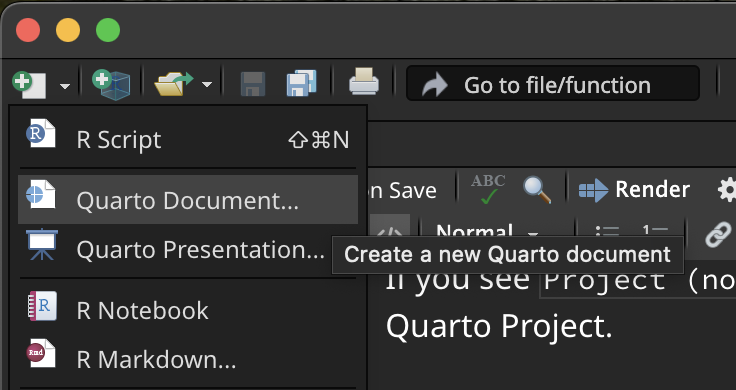Expand the New File dropdown arrow
Screen dimensions: 736x390
pos(65,86)
